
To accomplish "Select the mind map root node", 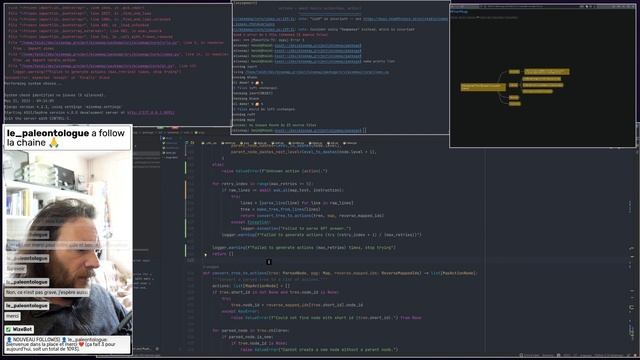I will click(483, 87).
